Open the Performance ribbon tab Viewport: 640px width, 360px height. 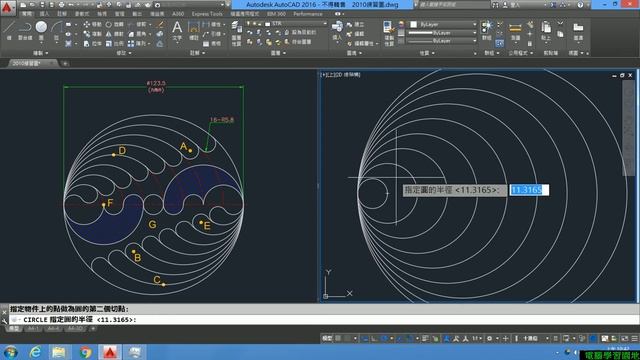click(x=308, y=14)
